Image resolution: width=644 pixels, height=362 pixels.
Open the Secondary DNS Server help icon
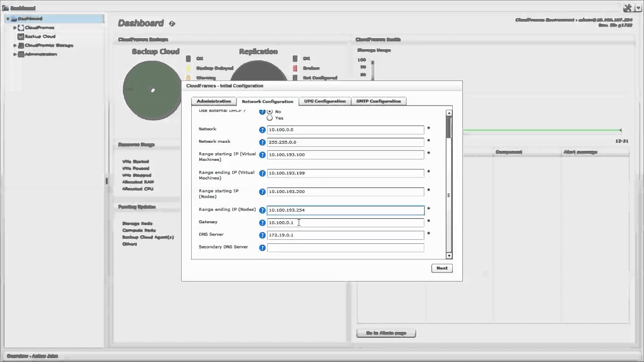(262, 247)
